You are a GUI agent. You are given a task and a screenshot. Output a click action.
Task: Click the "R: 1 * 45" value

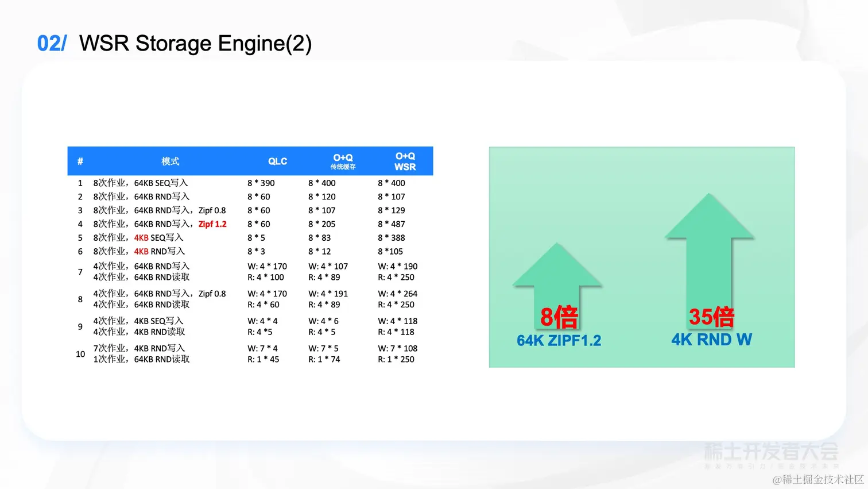coord(263,359)
